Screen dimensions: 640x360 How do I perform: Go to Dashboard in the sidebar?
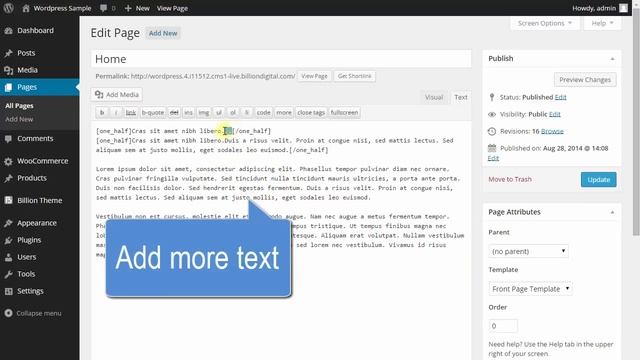tap(36, 30)
